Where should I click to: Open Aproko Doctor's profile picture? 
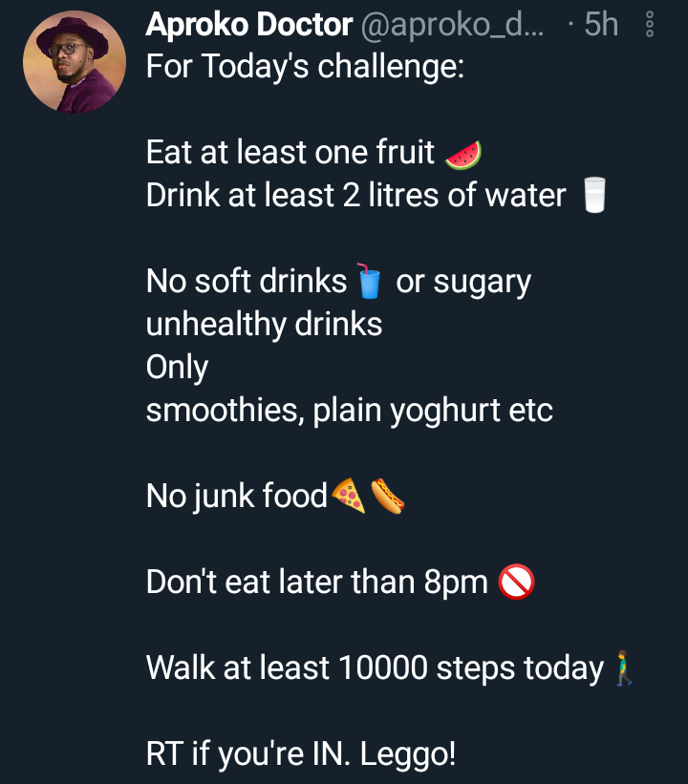click(x=75, y=61)
